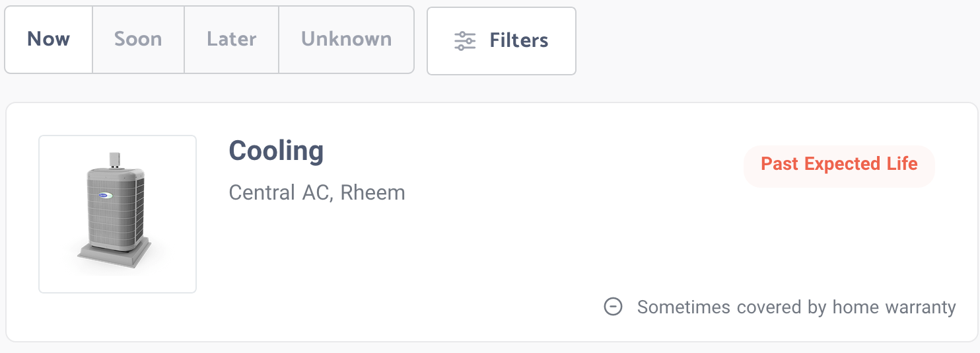Click the Rheem brand name
The image size is (980, 353).
(372, 193)
